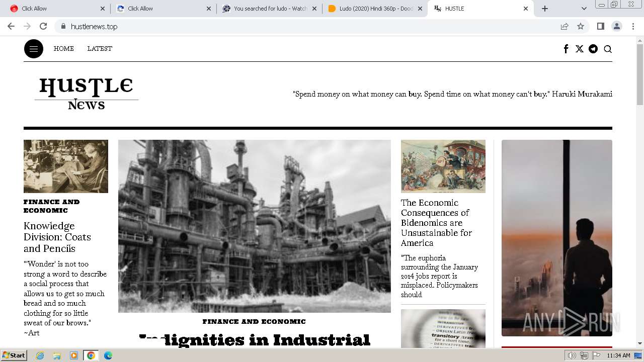Click the Action Center flag tray icon
The width and height of the screenshot is (644, 362).
coord(596,355)
